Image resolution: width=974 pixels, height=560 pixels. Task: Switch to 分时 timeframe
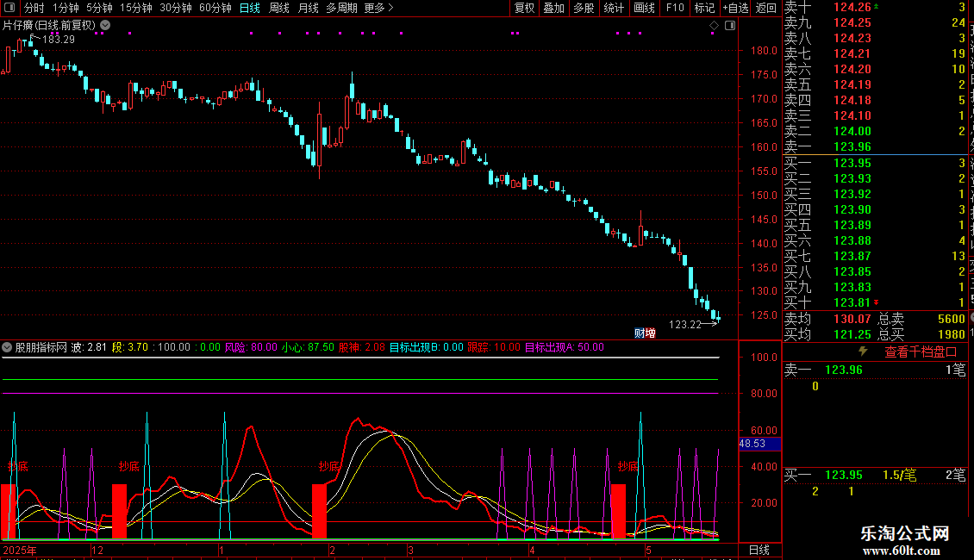34,8
